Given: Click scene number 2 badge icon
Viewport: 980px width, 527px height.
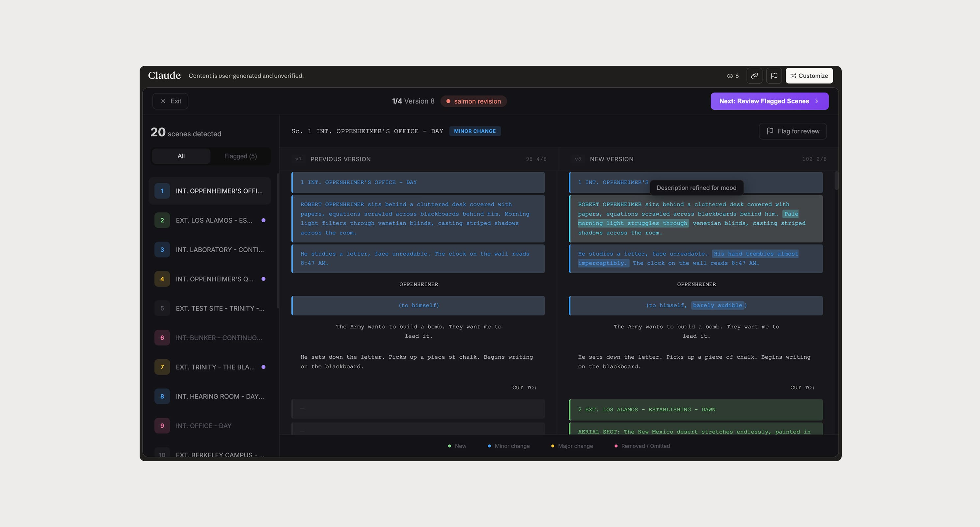Looking at the screenshot, I should [x=162, y=220].
